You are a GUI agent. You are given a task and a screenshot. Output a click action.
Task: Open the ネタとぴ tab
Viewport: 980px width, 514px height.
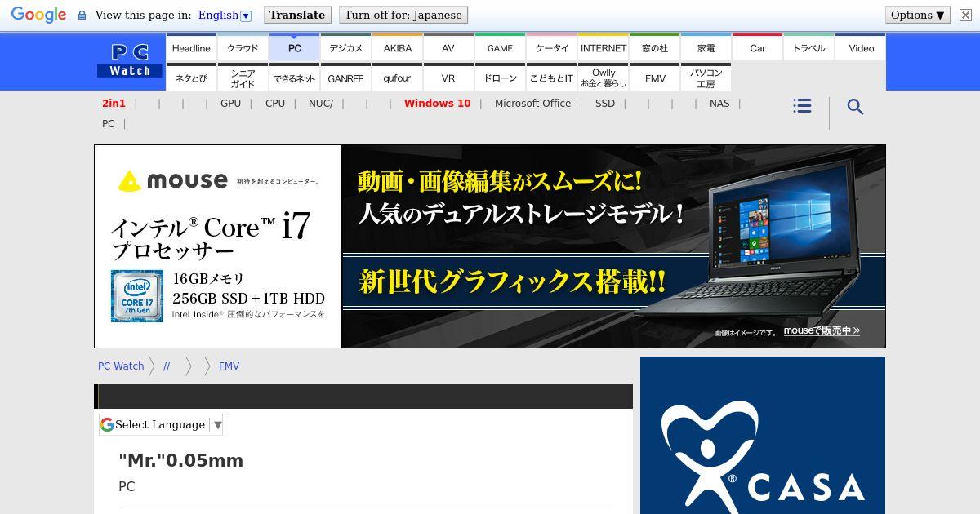click(191, 78)
